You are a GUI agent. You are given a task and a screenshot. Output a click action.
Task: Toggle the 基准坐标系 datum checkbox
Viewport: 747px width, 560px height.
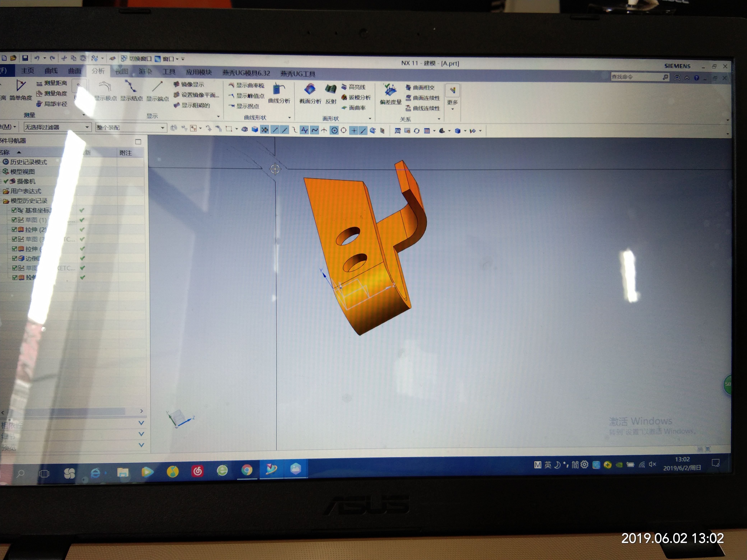pos(14,210)
